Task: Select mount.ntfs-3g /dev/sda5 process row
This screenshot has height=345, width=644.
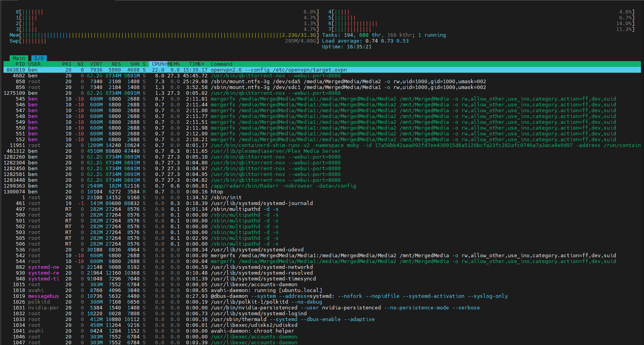Action: pyautogui.click(x=322, y=82)
